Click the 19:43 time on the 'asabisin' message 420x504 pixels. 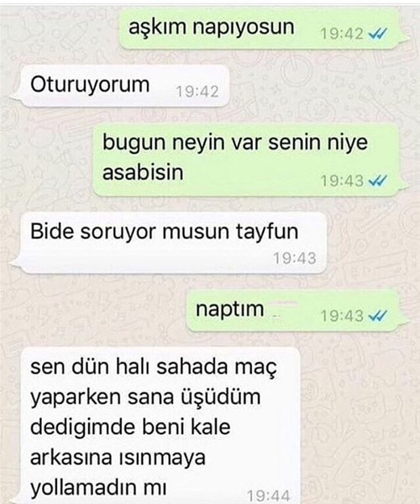point(342,181)
